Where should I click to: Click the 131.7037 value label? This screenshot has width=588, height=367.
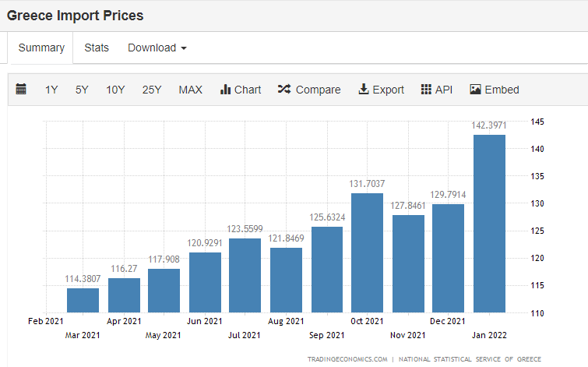(367, 184)
